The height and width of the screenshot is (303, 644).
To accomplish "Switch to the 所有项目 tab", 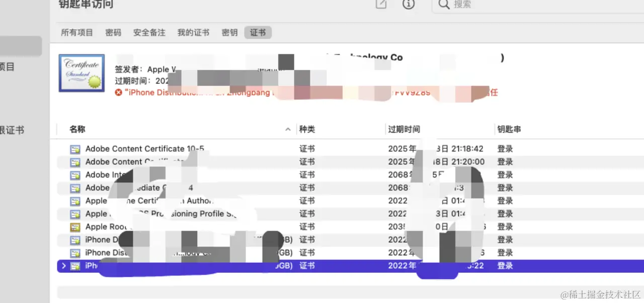I will tap(77, 33).
